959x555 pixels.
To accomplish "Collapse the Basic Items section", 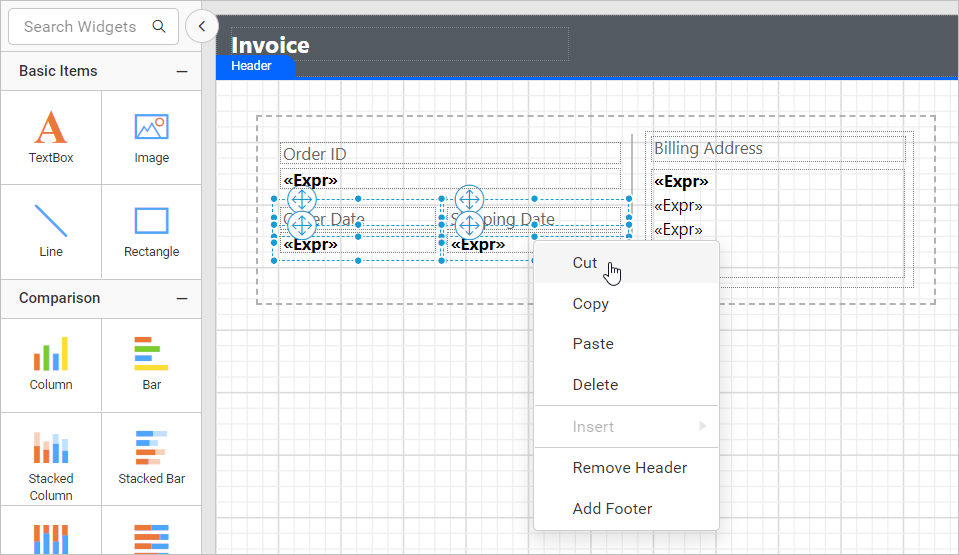I will pos(182,71).
